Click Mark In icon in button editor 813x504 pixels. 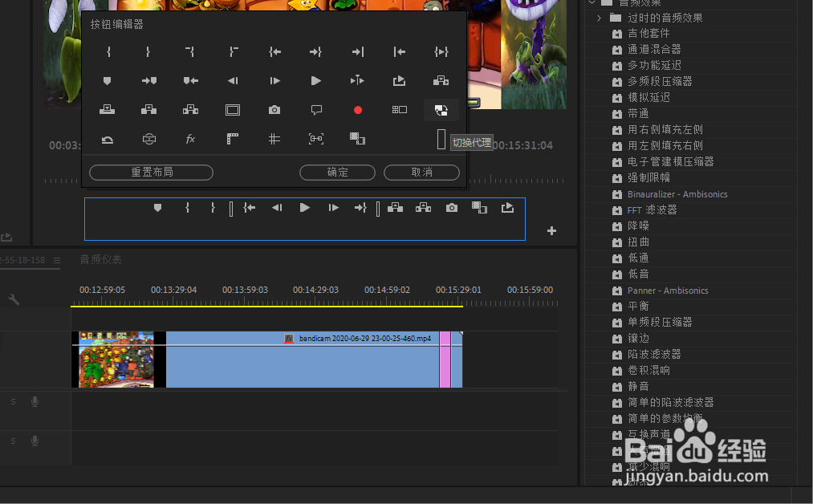click(x=108, y=52)
